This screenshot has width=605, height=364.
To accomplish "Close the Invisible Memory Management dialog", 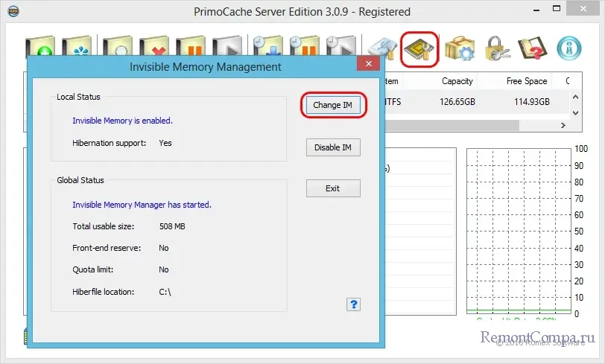I will (367, 66).
